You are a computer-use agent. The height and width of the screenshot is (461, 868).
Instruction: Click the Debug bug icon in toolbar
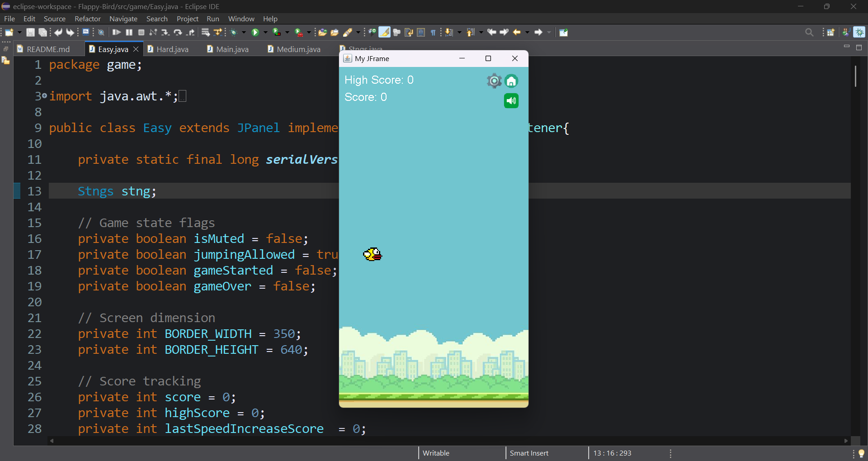[x=234, y=32]
